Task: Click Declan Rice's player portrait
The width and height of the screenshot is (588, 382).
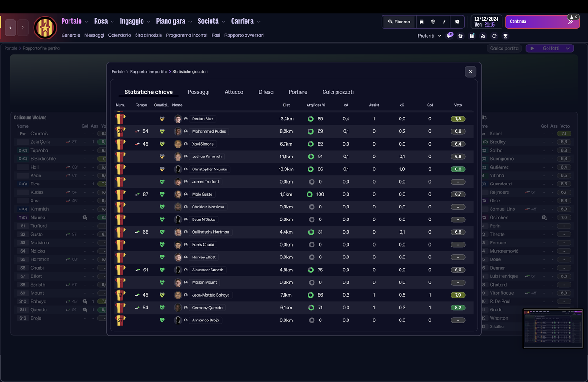Action: (178, 119)
